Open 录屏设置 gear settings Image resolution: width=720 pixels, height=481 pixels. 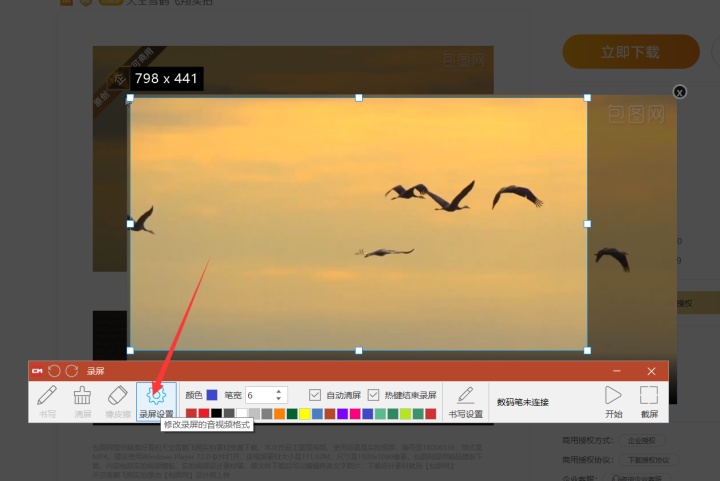point(156,402)
